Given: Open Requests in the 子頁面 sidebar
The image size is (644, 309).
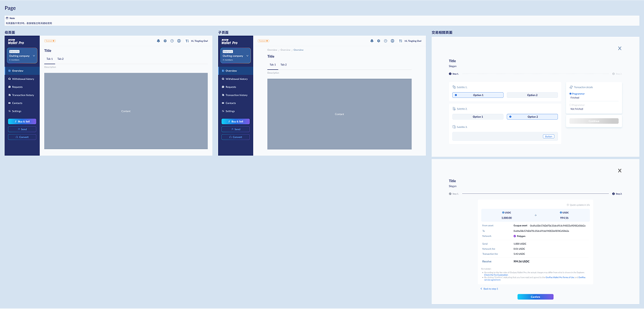Looking at the screenshot, I should 231,87.
